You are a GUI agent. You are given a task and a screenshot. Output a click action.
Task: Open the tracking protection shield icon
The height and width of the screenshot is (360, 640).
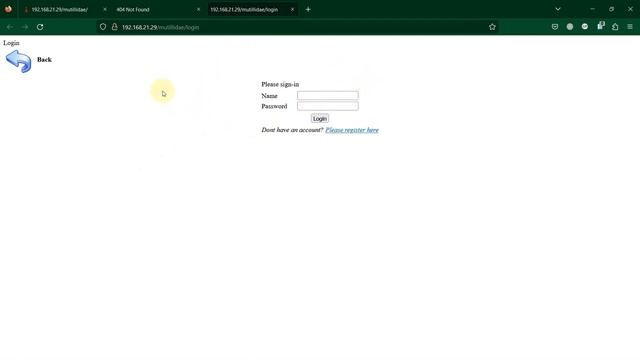103,27
